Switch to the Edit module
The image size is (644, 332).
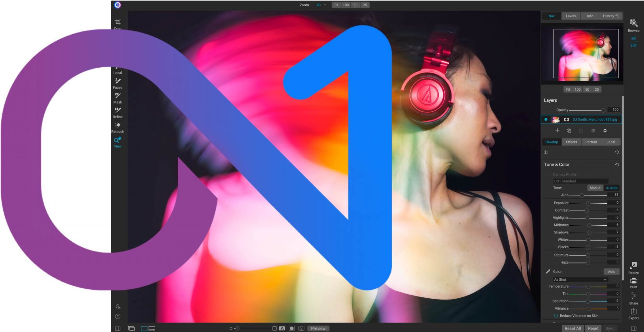pos(633,42)
